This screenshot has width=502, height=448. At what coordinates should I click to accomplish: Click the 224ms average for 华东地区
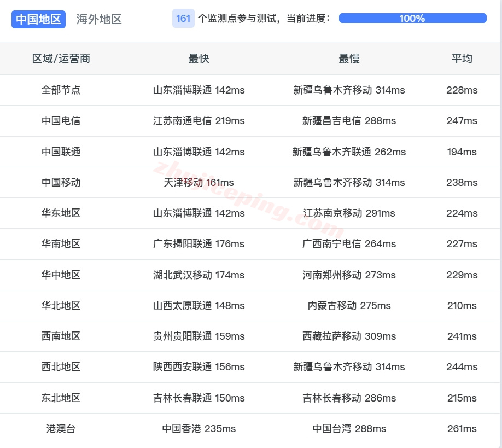click(462, 213)
